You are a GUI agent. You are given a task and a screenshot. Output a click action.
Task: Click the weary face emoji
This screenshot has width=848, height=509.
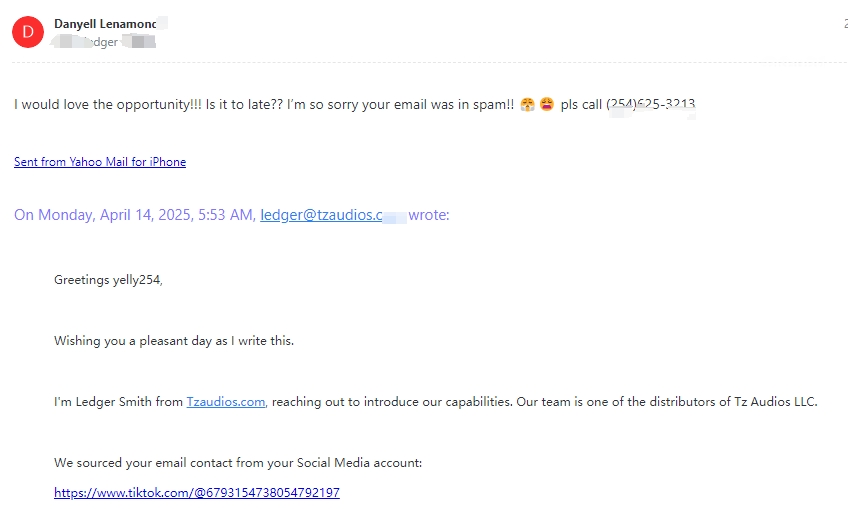click(x=547, y=104)
